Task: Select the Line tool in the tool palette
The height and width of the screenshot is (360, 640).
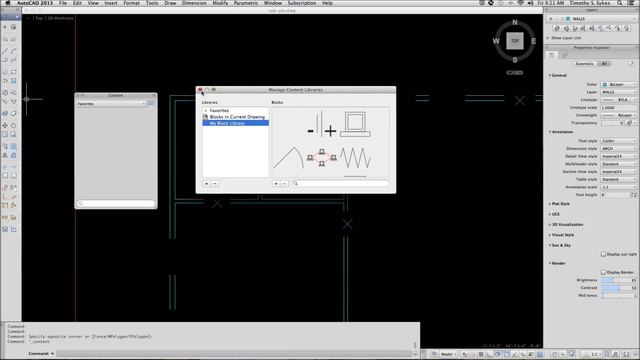Action: point(5,51)
